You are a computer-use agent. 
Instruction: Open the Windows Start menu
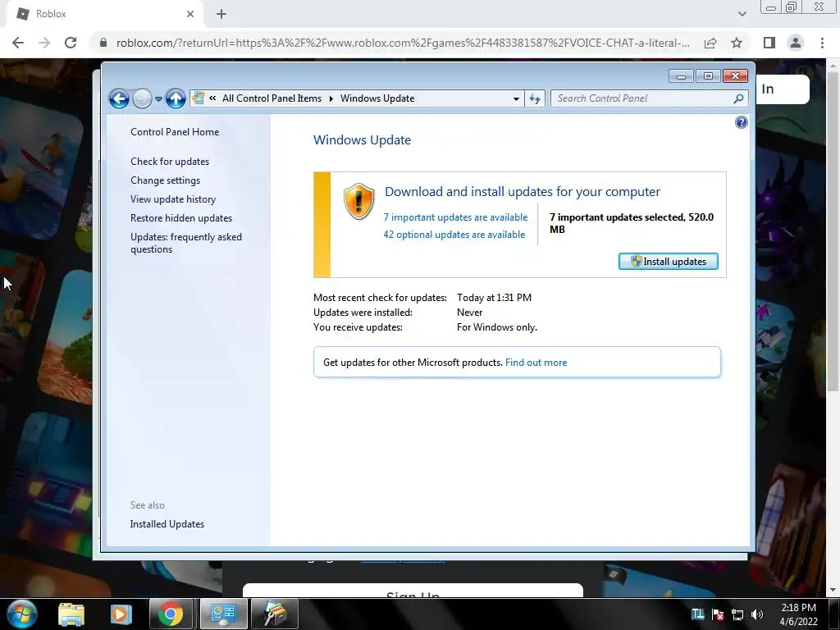22,614
